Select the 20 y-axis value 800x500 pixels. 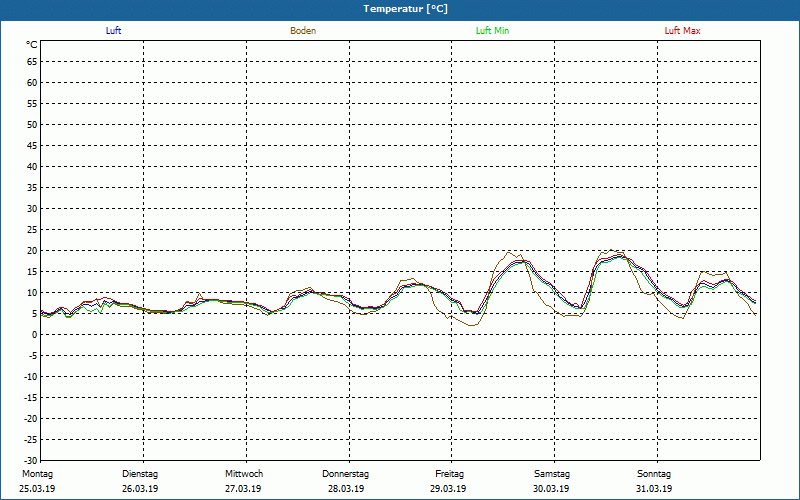click(32, 251)
